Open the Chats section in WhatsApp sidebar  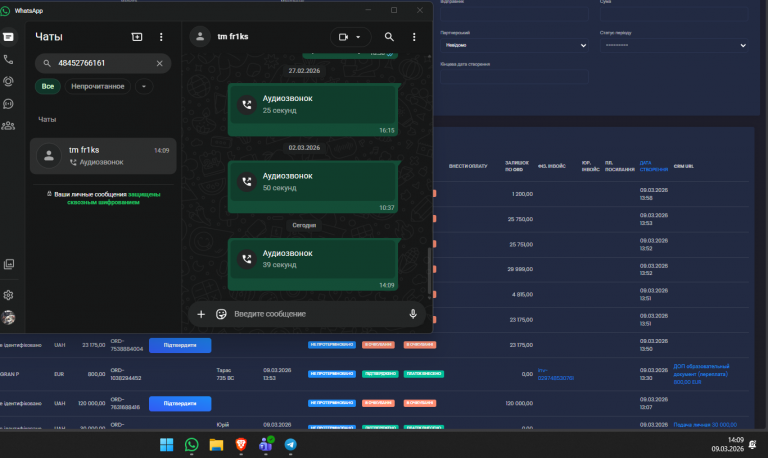tap(8, 37)
